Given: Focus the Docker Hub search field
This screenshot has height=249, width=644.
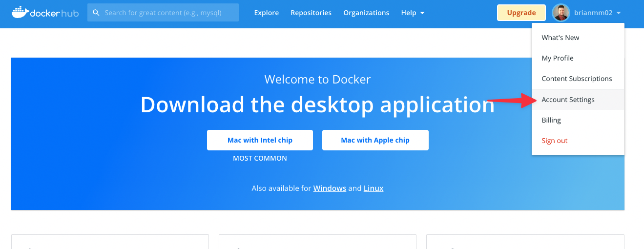Looking at the screenshot, I should pos(163,13).
